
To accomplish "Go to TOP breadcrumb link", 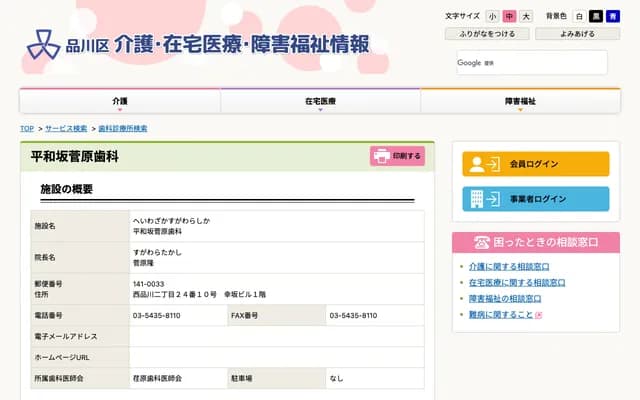I will [x=27, y=129].
